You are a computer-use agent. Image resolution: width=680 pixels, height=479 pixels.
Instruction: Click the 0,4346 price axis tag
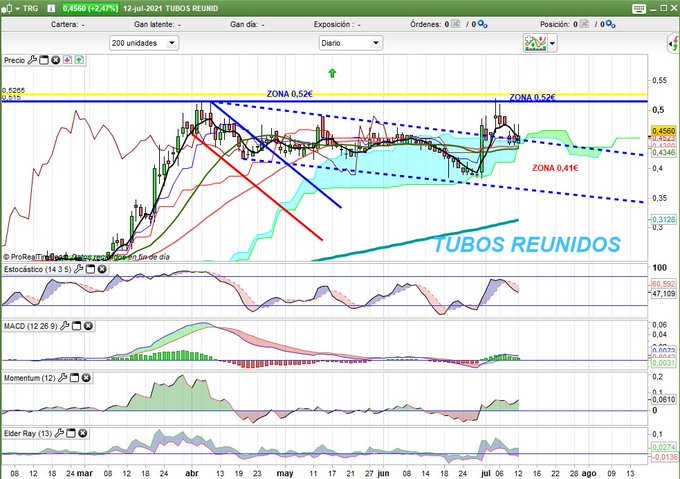664,153
